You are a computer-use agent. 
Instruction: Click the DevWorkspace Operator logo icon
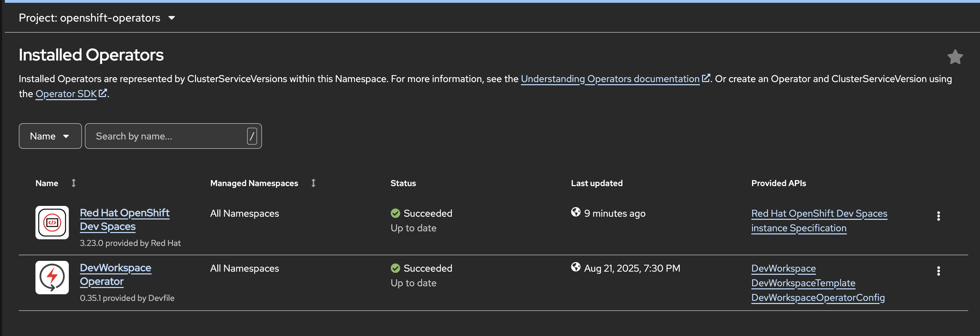[x=52, y=277]
